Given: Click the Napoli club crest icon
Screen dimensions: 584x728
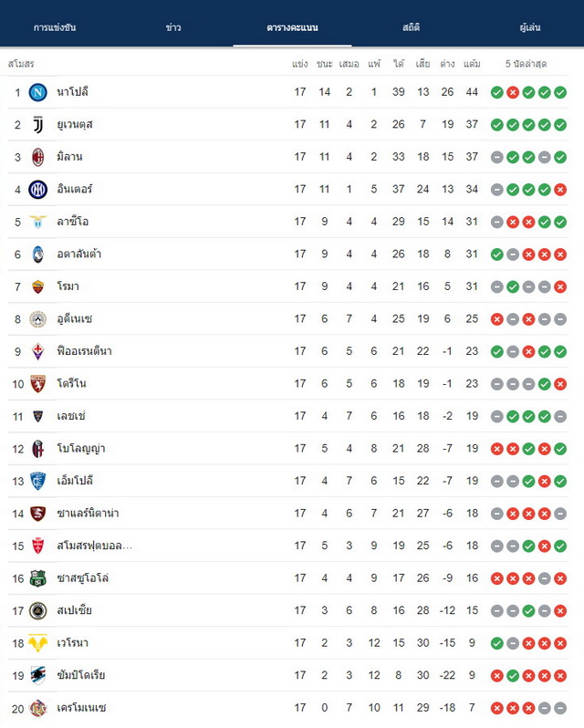Looking at the screenshot, I should (x=37, y=92).
